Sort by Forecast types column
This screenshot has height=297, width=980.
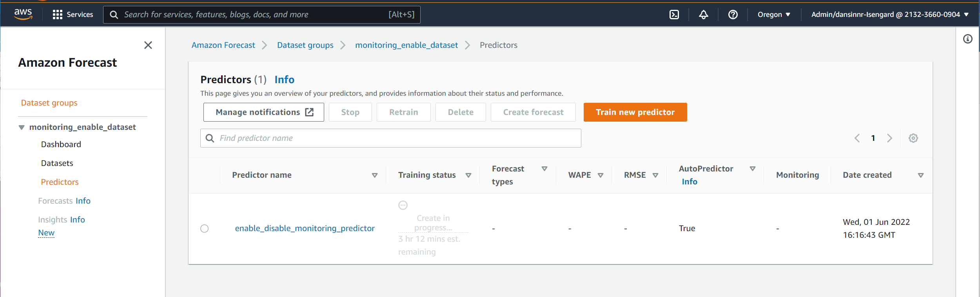[544, 169]
